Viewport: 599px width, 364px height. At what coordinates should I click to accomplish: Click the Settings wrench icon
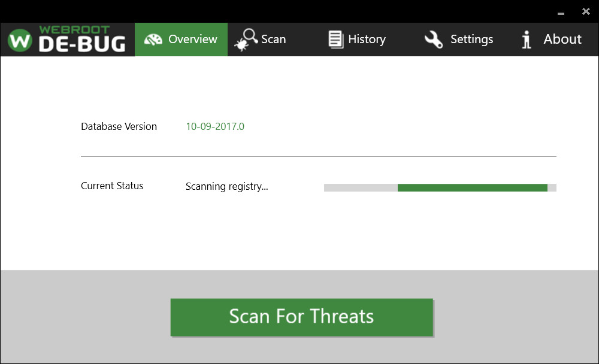(434, 40)
